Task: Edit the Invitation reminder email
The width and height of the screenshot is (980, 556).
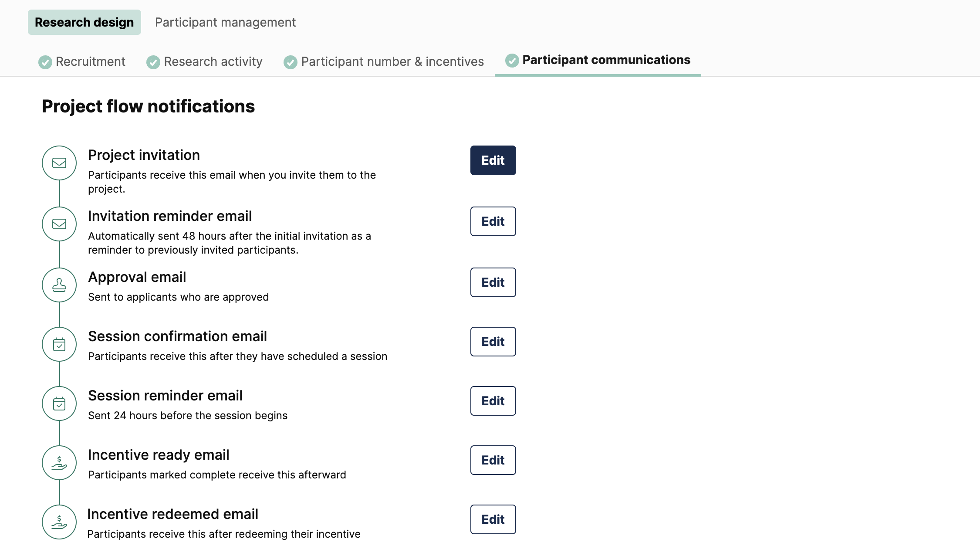Action: (493, 221)
